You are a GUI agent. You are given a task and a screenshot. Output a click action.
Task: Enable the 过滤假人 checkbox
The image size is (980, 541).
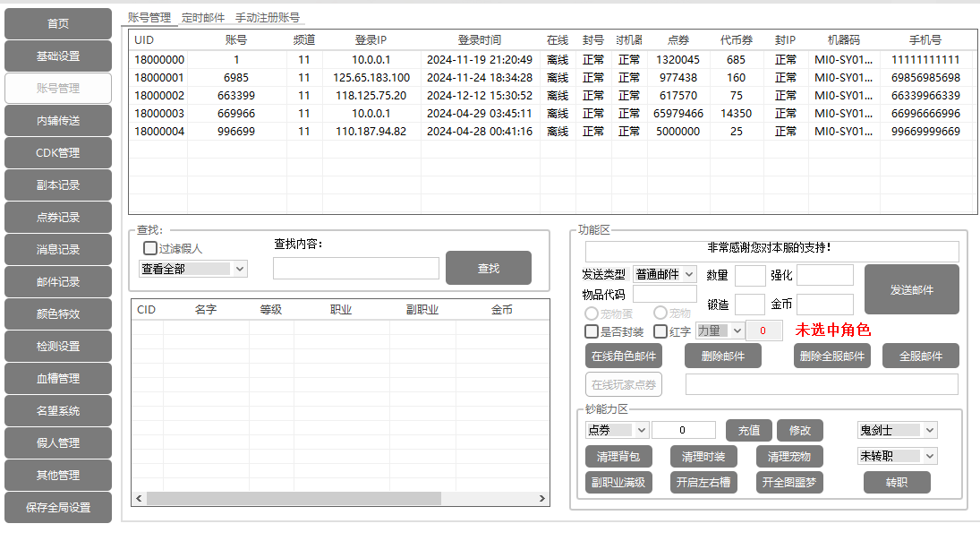[x=150, y=249]
